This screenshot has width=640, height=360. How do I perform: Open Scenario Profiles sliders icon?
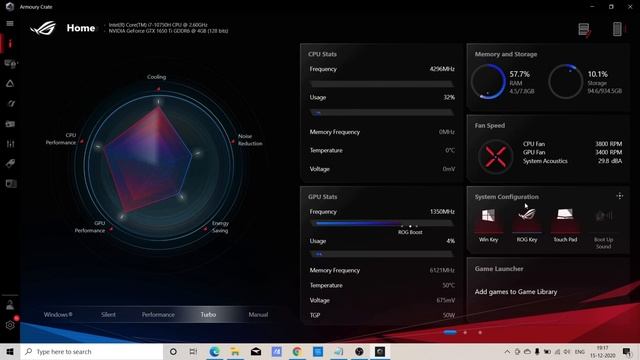10,144
